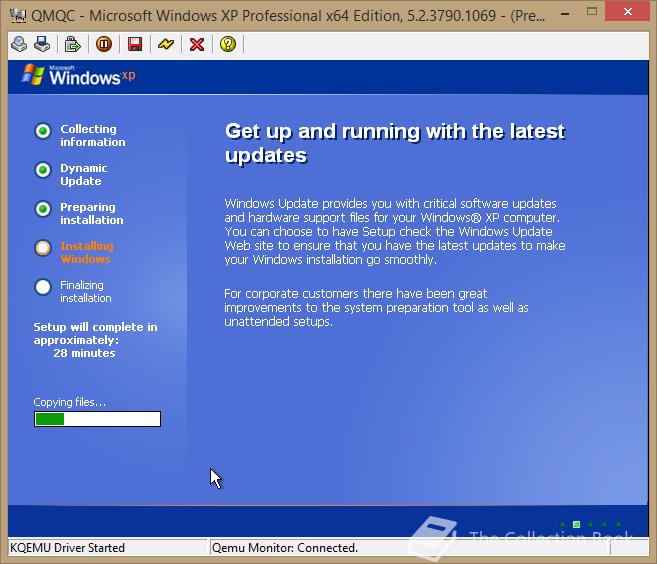This screenshot has width=657, height=564.
Task: Click the QMQC window title text
Action: tap(288, 16)
